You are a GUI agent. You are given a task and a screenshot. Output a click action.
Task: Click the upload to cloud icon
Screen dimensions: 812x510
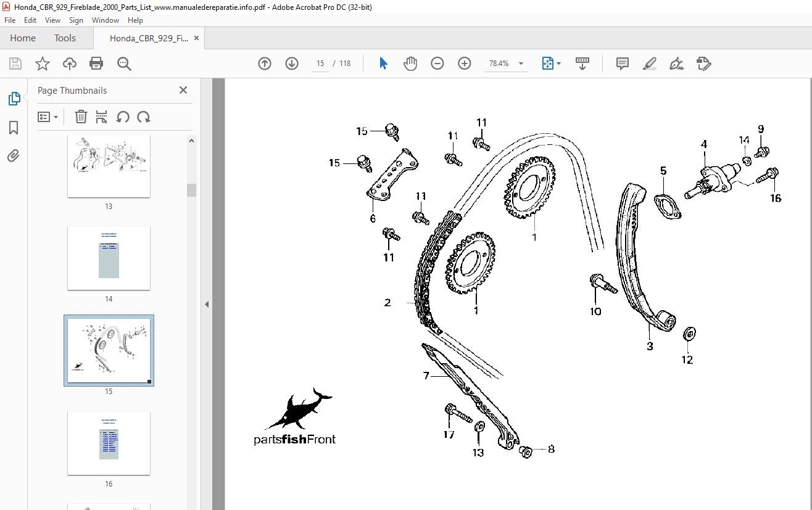click(70, 64)
